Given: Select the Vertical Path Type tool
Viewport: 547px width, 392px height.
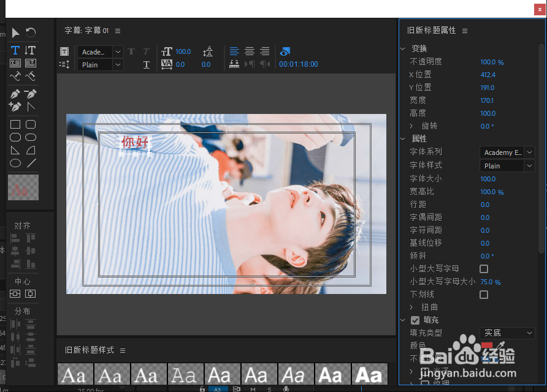Looking at the screenshot, I should point(30,76).
